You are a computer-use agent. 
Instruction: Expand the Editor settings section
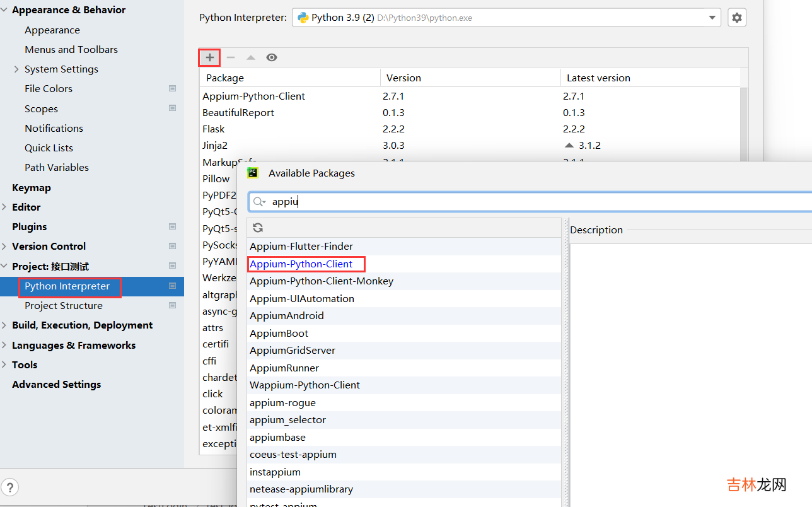(x=5, y=207)
